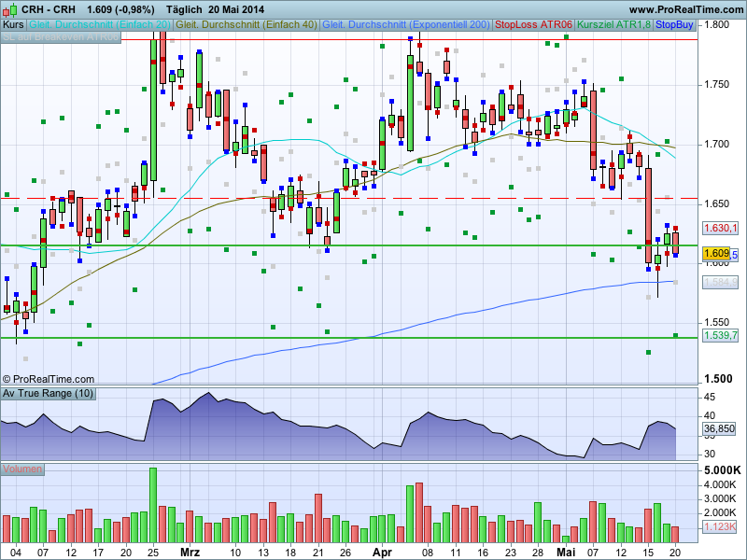
Task: Click the 1.123K volume value tag
Action: pos(719,526)
